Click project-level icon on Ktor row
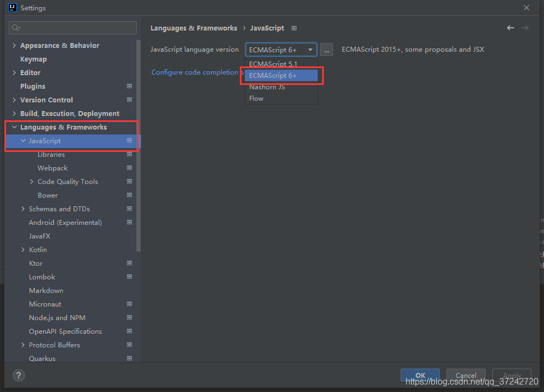The image size is (544, 392). 129,264
